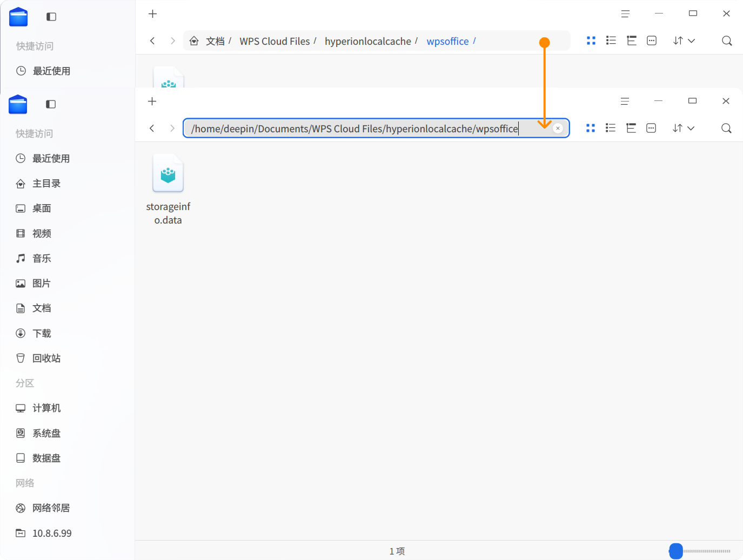Open the hamburger menu in front window
This screenshot has height=560, width=743.
point(625,101)
